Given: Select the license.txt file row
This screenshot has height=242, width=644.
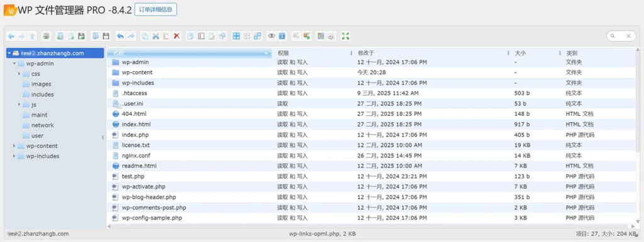Looking at the screenshot, I should click(x=372, y=145).
